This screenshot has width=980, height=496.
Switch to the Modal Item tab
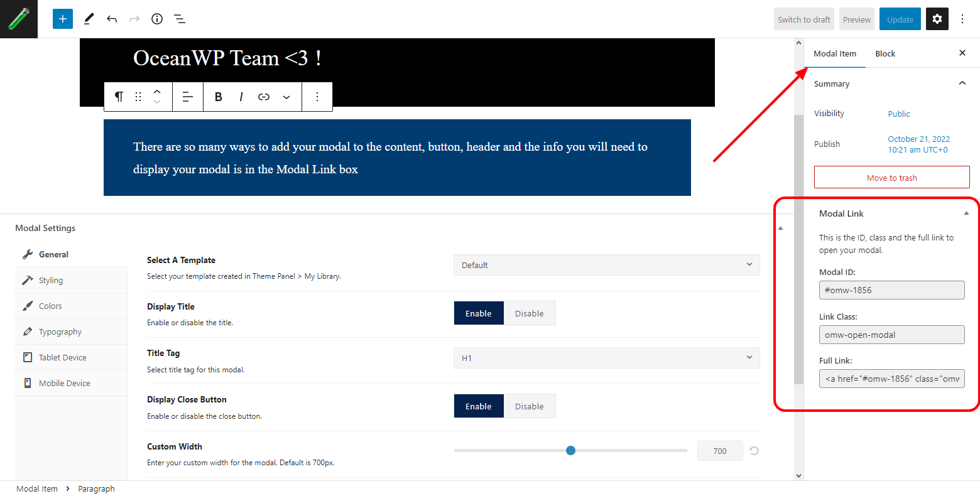coord(835,53)
